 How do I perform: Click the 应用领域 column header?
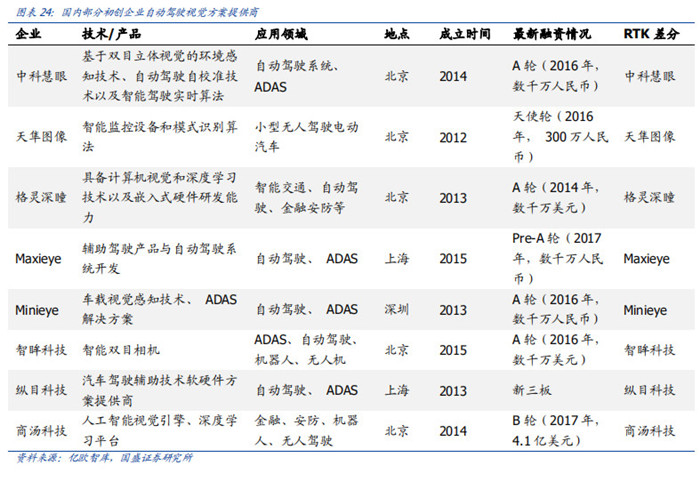click(281, 34)
